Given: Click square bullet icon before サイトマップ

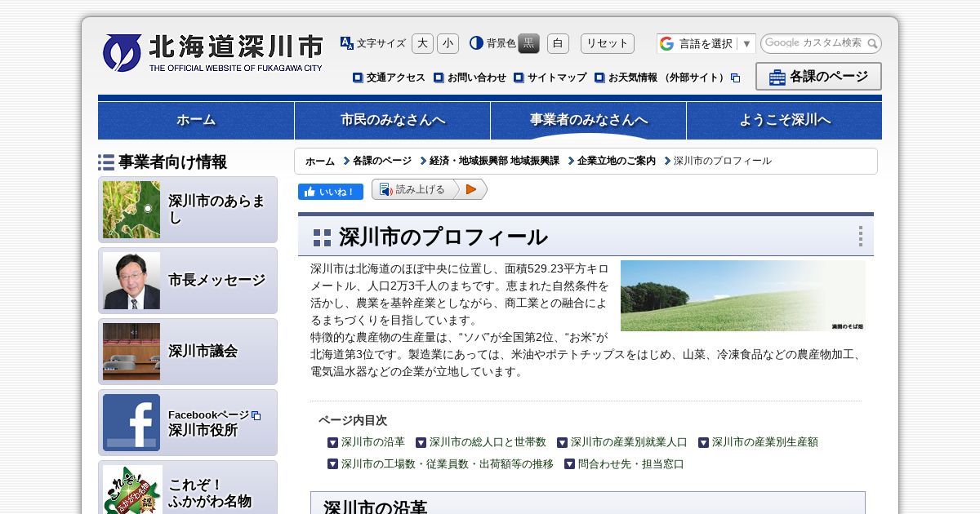Looking at the screenshot, I should click(x=519, y=78).
